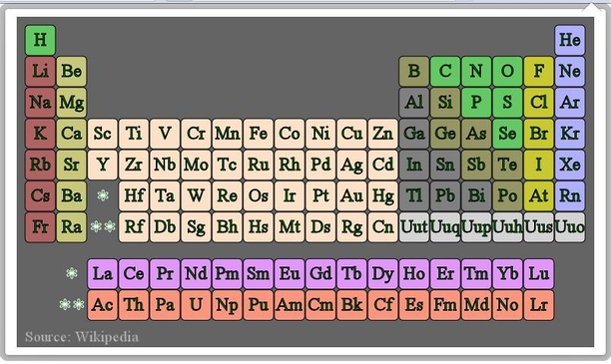Click the Krypton (Kr) element
Image resolution: width=611 pixels, height=364 pixels.
pyautogui.click(x=570, y=134)
